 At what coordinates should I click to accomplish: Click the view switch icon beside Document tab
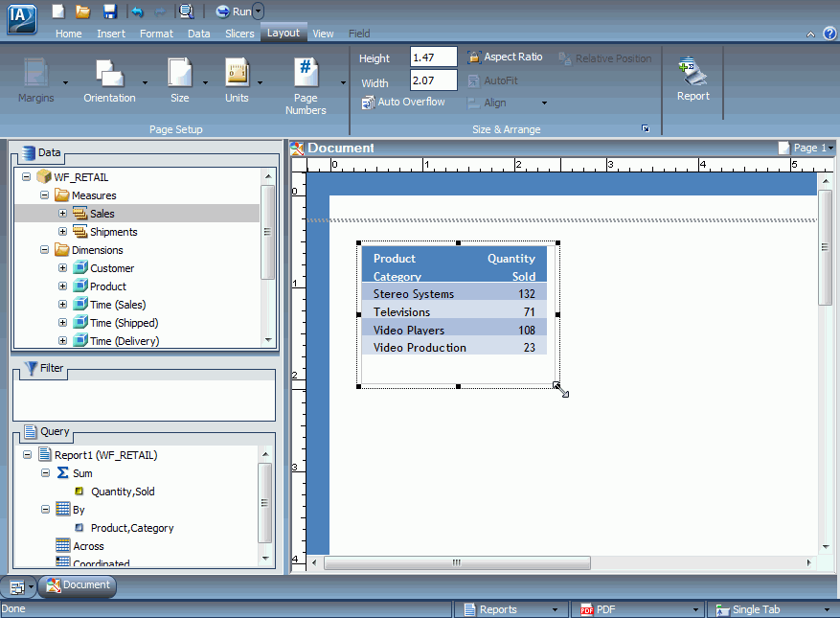point(17,587)
